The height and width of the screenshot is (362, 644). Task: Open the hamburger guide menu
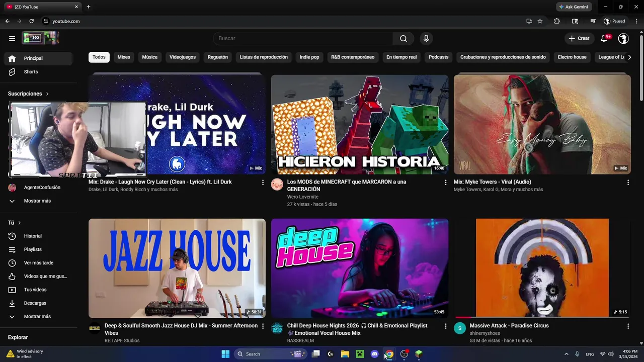12,38
